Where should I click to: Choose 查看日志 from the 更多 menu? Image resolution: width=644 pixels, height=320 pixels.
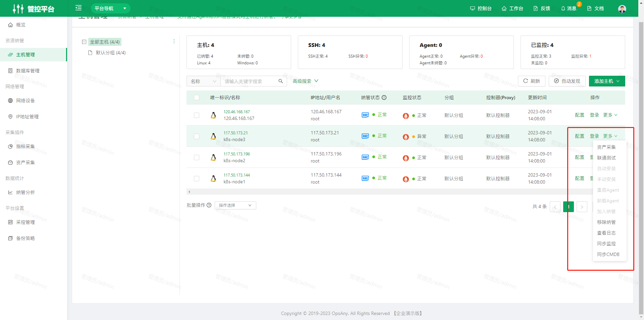[x=609, y=233]
